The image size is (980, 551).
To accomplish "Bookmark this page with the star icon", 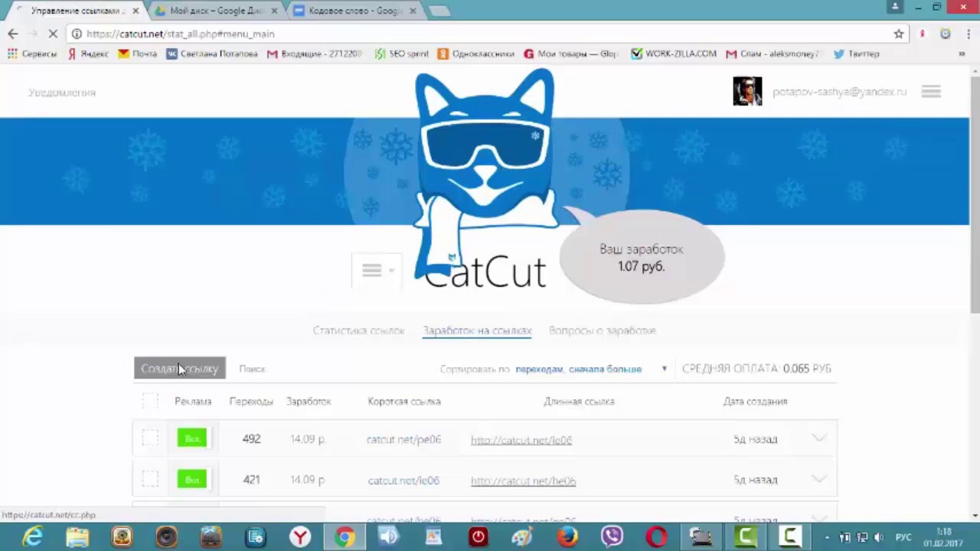I will 899,34.
